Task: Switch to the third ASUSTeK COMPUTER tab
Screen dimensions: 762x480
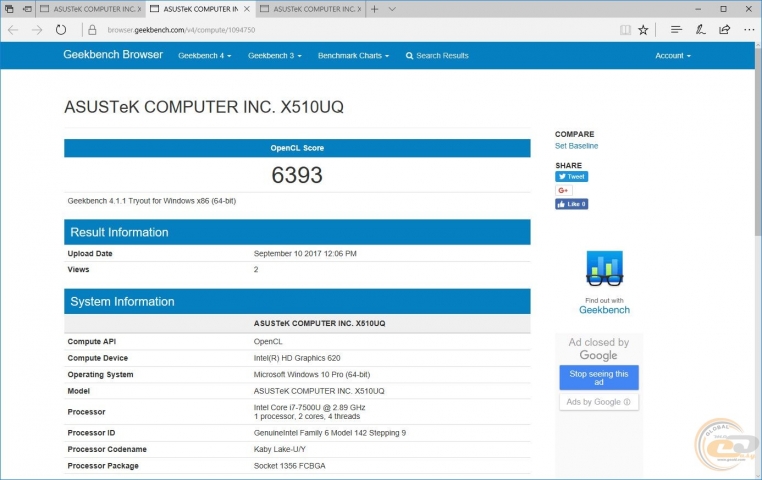Action: point(311,9)
